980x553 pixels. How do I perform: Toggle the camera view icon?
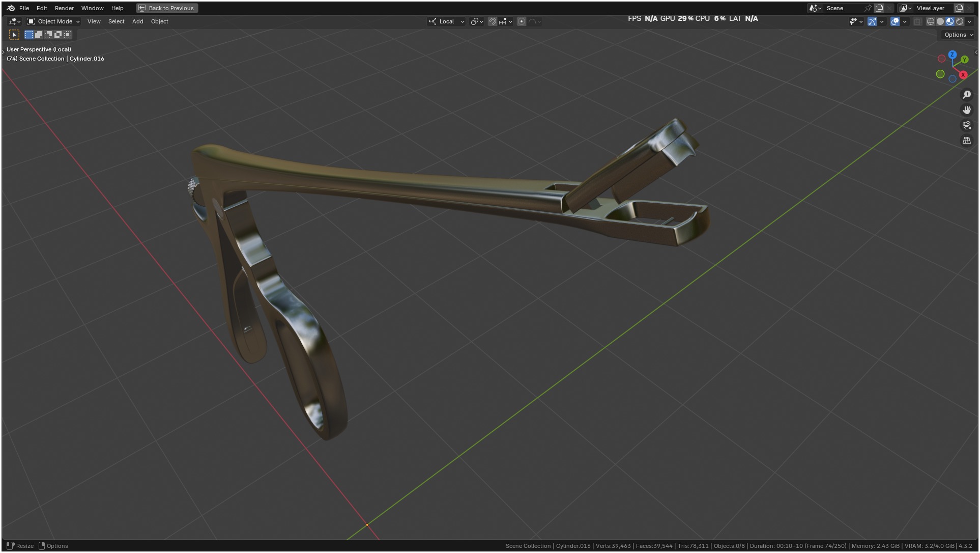[967, 125]
